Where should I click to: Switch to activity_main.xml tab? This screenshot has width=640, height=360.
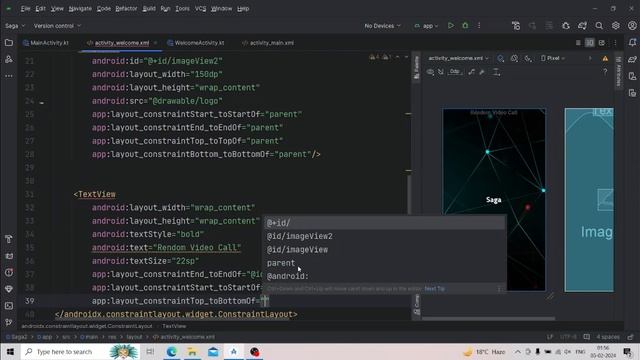pyautogui.click(x=268, y=43)
